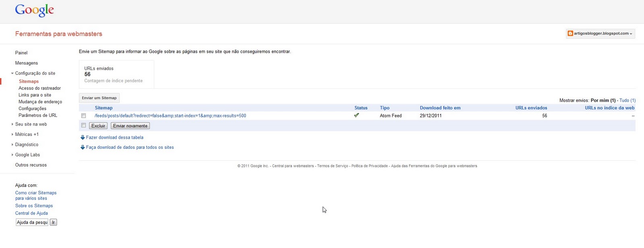Viewport: 644px width, 248px height.
Task: Click the Ir help search button
Action: pyautogui.click(x=53, y=222)
